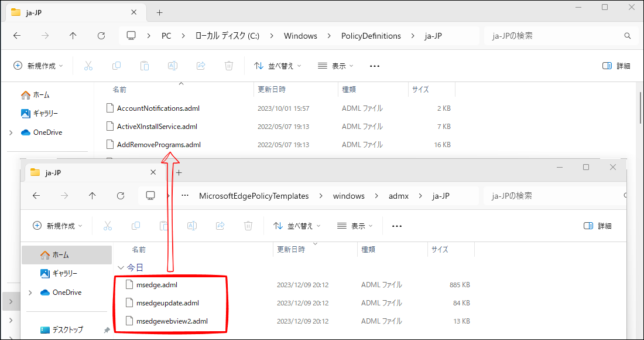Select the msedge.adml file
This screenshot has width=644, height=340.
pos(156,285)
